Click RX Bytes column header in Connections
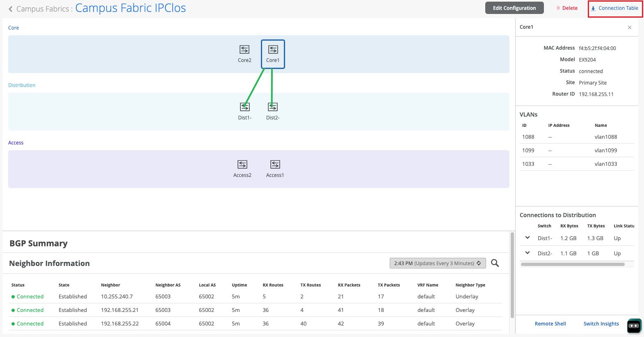 coord(569,226)
